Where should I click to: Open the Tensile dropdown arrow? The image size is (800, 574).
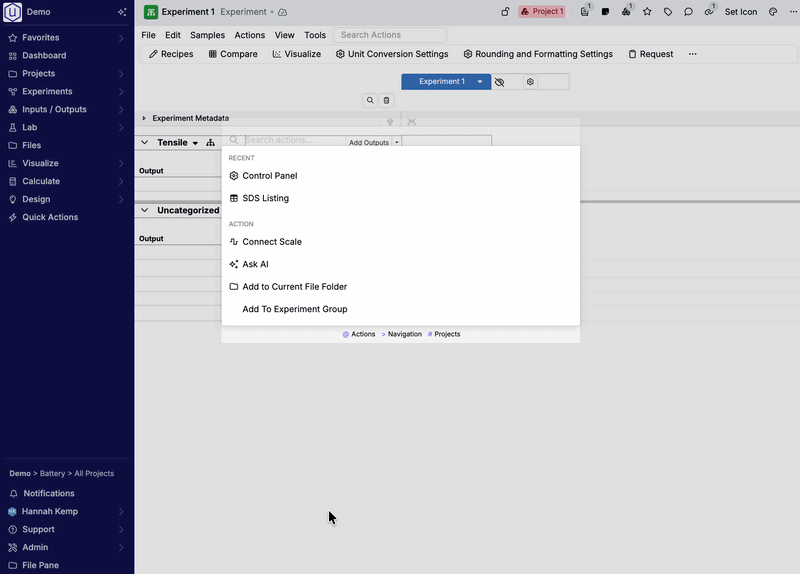(x=195, y=143)
